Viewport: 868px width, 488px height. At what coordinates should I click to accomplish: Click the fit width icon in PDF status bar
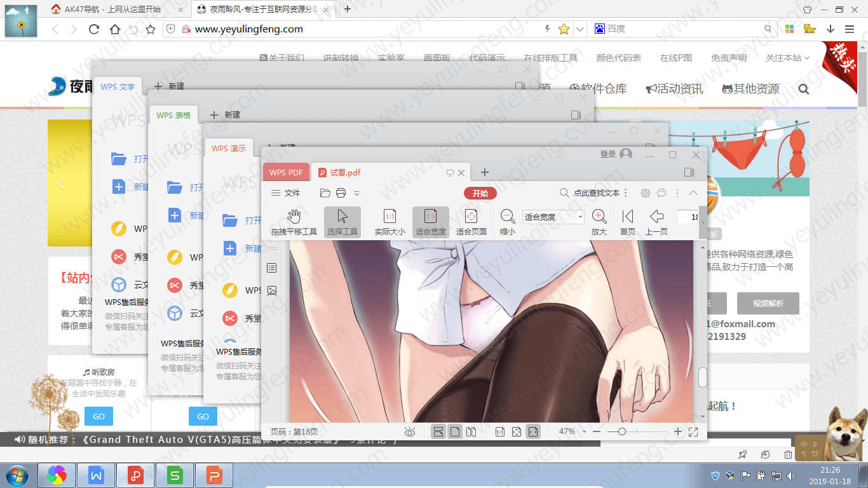[533, 432]
